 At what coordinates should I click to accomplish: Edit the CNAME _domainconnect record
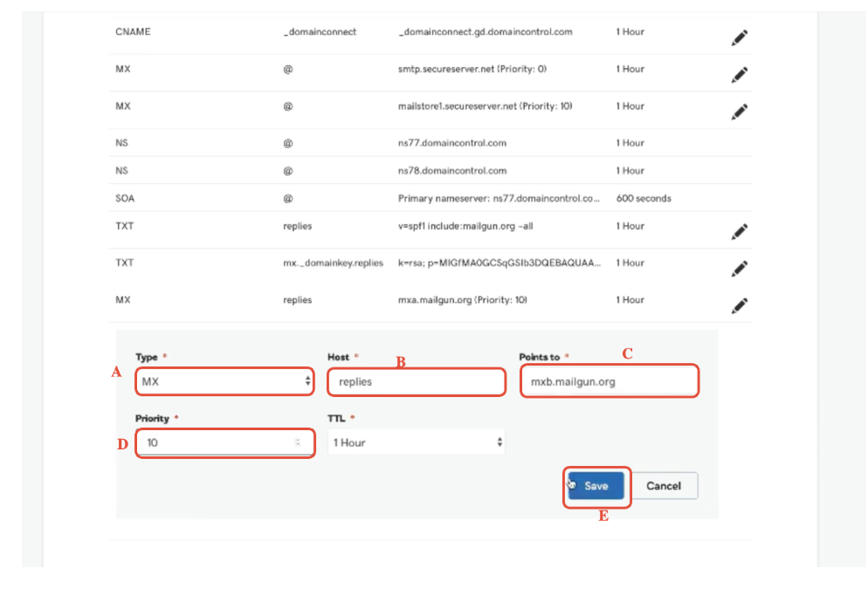click(x=740, y=38)
